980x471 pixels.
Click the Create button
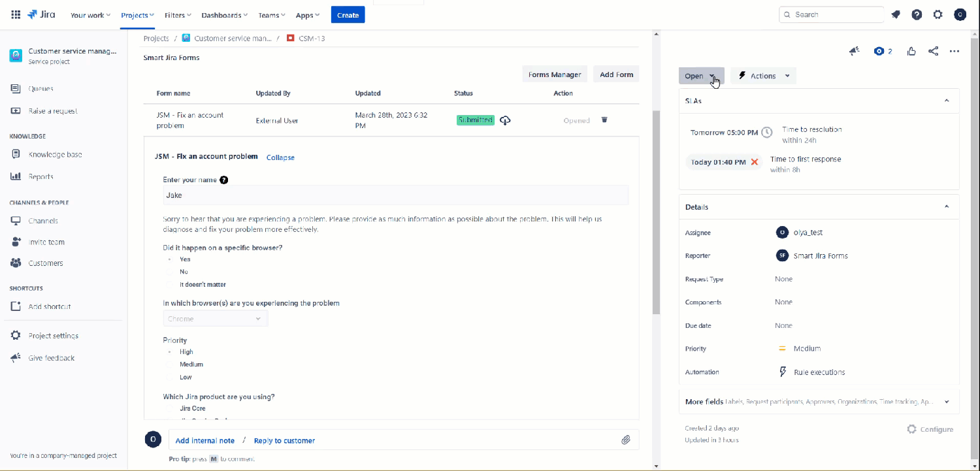tap(348, 14)
